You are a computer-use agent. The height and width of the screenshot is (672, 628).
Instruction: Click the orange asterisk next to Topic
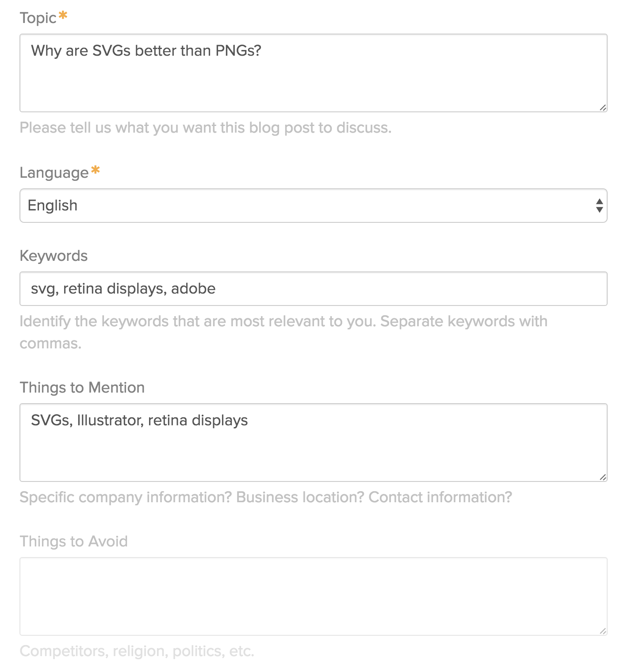pos(63,15)
